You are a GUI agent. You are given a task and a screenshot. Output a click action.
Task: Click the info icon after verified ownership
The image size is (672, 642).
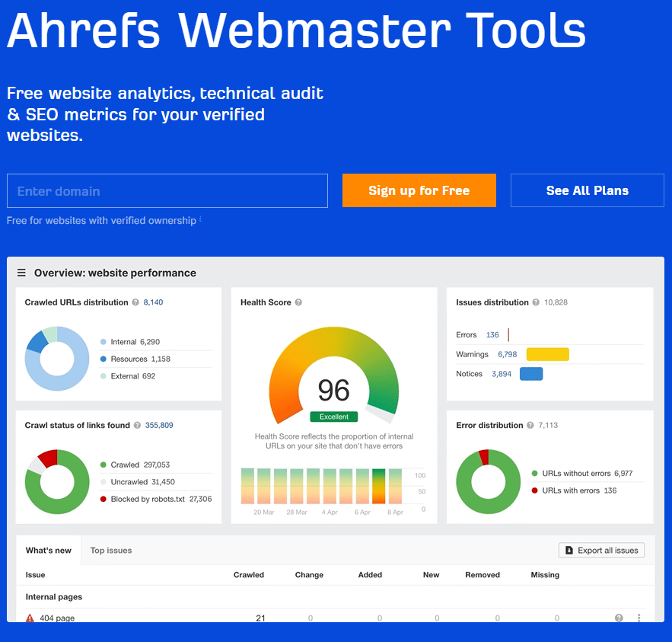tap(200, 219)
